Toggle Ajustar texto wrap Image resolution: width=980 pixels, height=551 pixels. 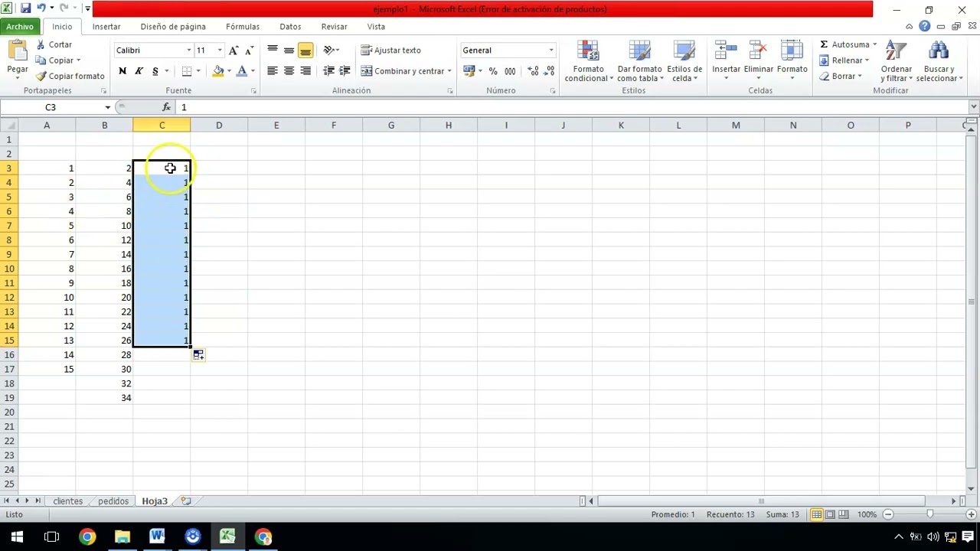click(391, 51)
